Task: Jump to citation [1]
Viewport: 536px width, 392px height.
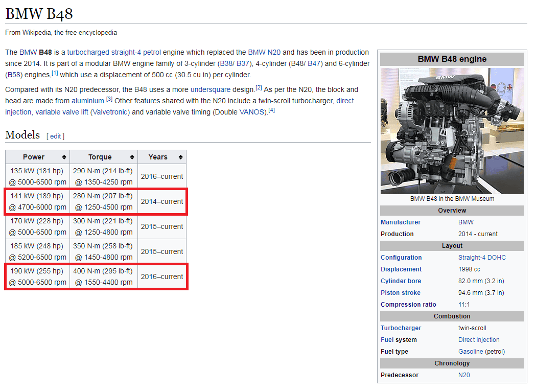Action: click(x=55, y=73)
